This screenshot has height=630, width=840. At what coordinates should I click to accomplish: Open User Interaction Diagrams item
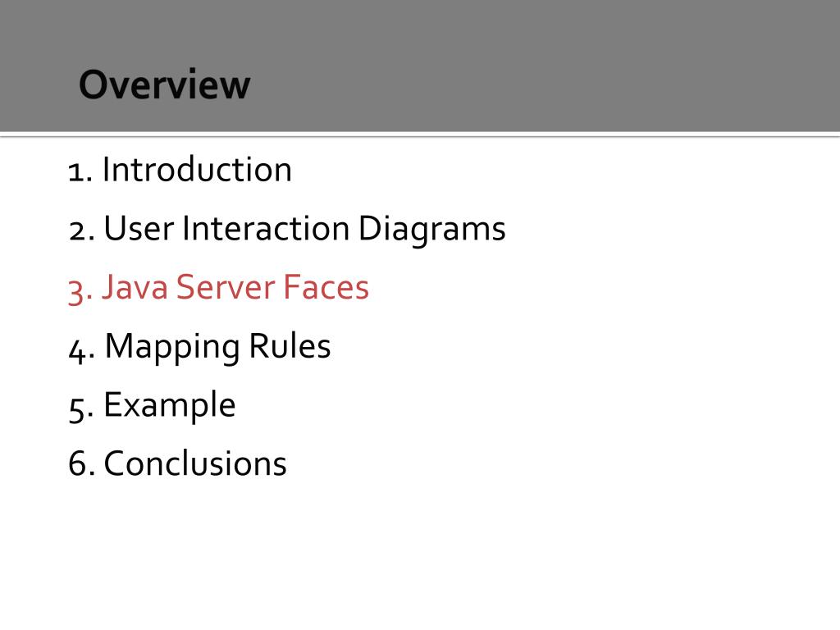pos(304,230)
